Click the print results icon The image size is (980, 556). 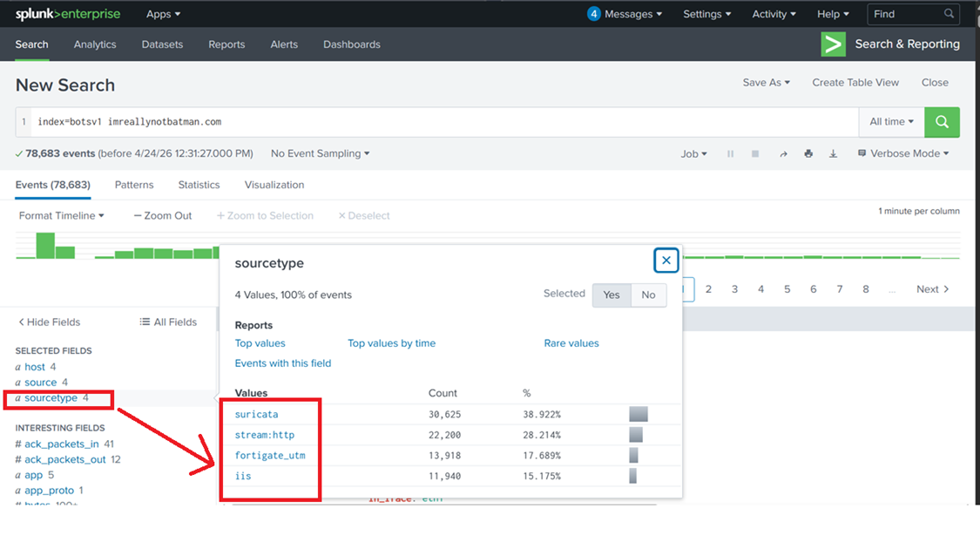click(x=808, y=154)
